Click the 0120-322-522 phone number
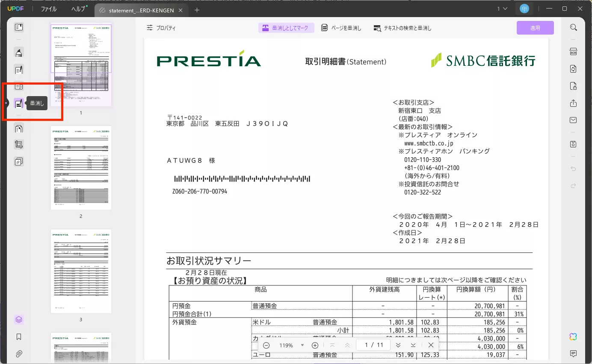The image size is (592, 364). click(x=423, y=192)
